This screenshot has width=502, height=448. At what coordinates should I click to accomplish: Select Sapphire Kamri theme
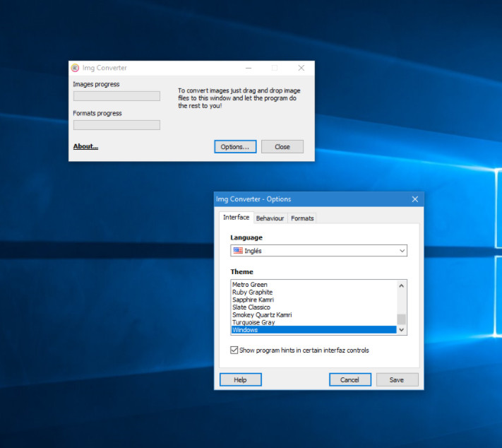pyautogui.click(x=313, y=300)
